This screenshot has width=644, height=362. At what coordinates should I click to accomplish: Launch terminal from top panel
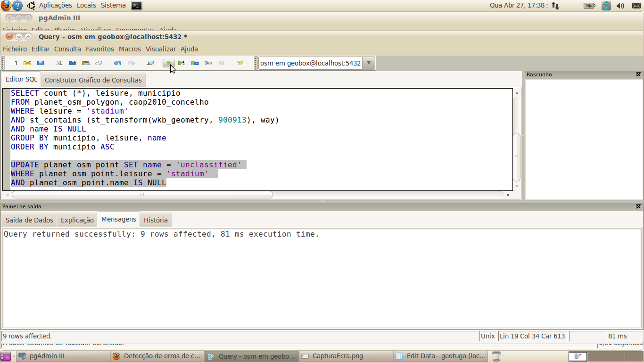click(x=136, y=6)
